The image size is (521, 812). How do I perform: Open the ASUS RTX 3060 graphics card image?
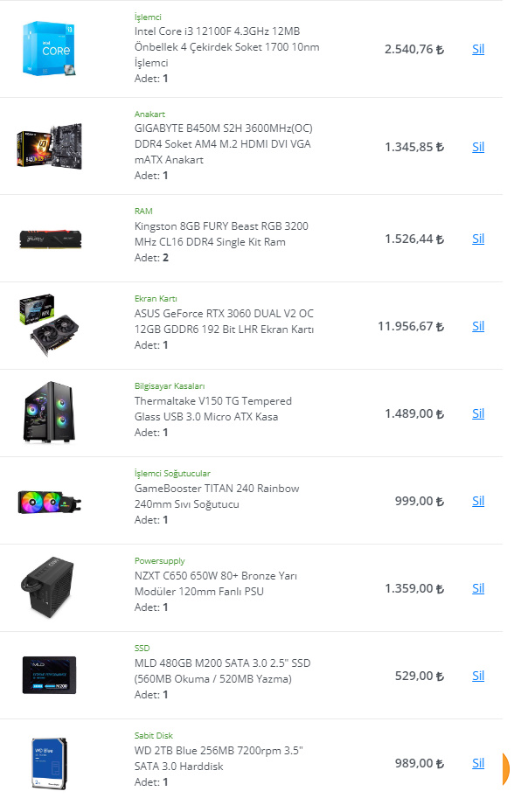(49, 326)
